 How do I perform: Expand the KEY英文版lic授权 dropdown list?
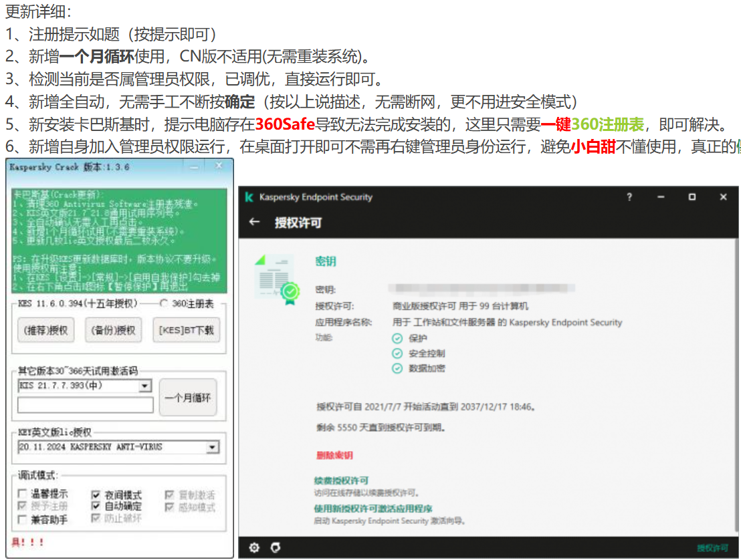pyautogui.click(x=213, y=447)
